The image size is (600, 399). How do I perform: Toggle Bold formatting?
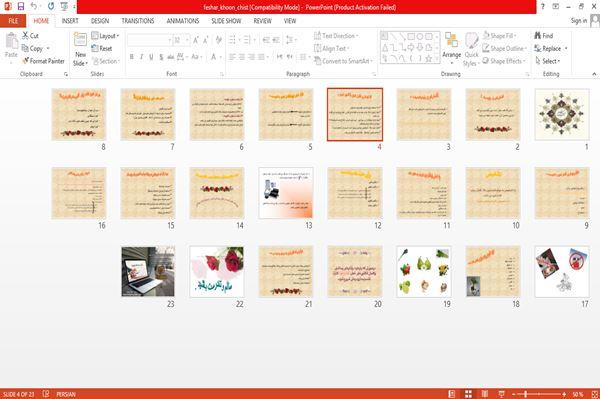click(x=132, y=57)
